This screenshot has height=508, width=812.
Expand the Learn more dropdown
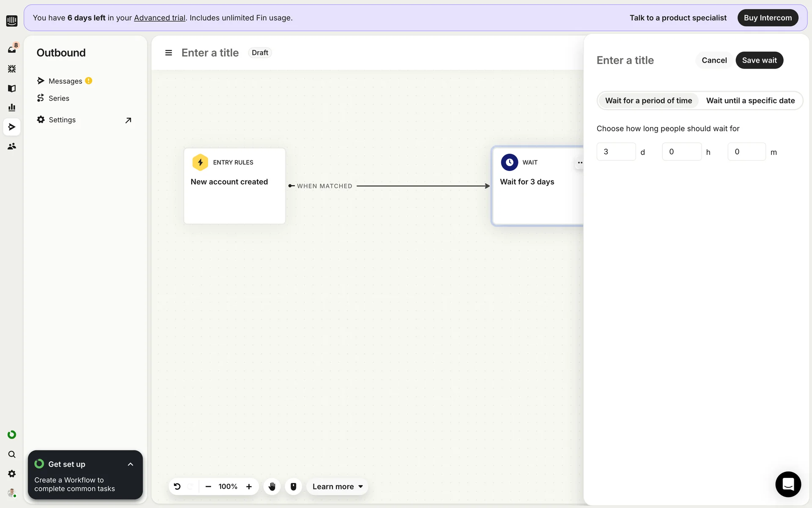pyautogui.click(x=337, y=486)
